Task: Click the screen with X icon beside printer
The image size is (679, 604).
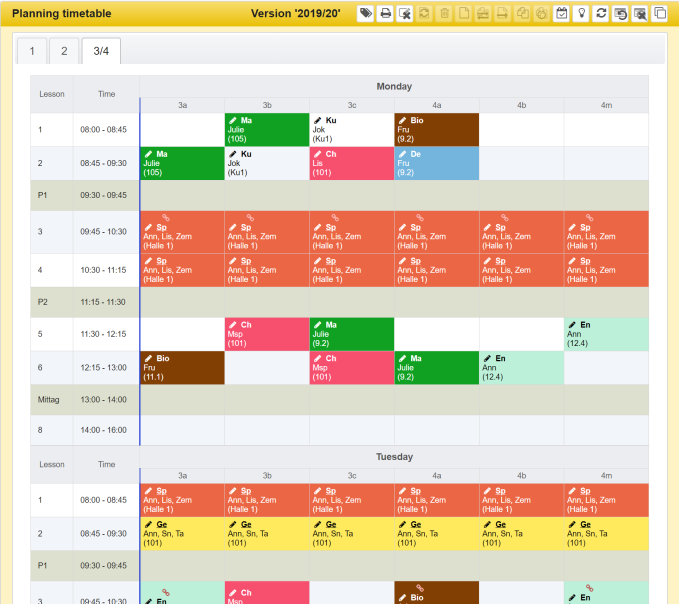Action: [405, 14]
